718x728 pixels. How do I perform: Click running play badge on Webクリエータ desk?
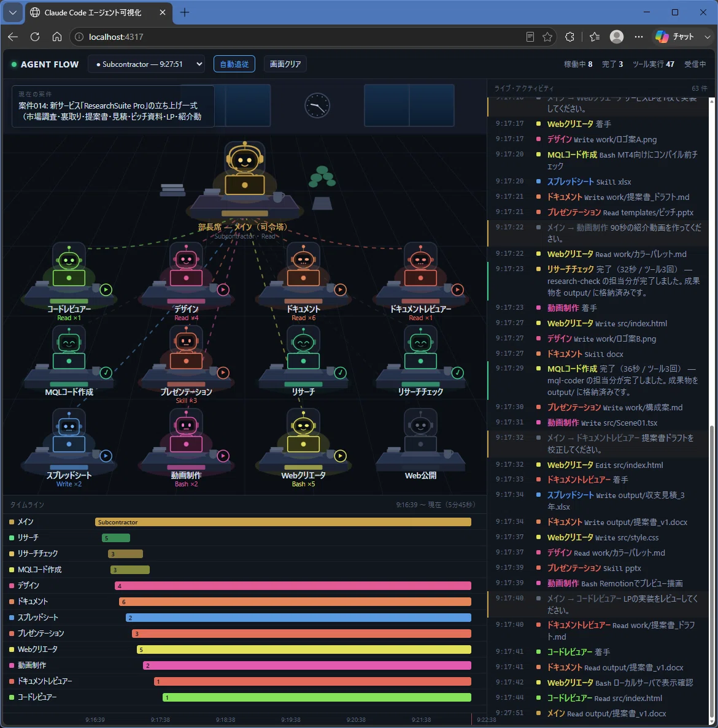coord(341,456)
